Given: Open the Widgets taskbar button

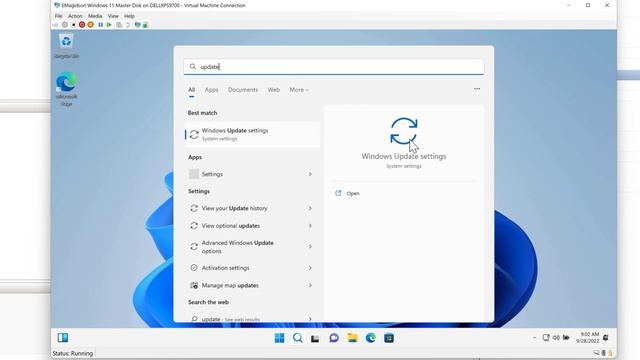Looking at the screenshot, I should [63, 338].
